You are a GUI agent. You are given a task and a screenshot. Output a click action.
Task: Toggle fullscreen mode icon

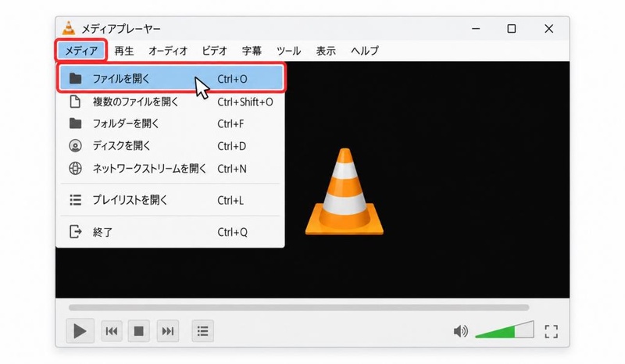552,331
